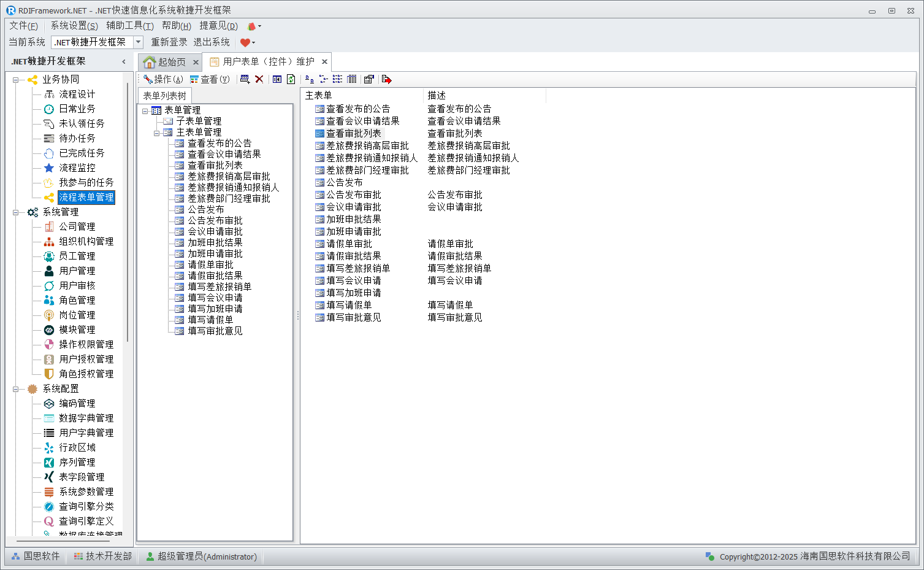Image resolution: width=924 pixels, height=570 pixels.
Task: Open the 当前系统 combo box dropdown
Action: tap(138, 42)
